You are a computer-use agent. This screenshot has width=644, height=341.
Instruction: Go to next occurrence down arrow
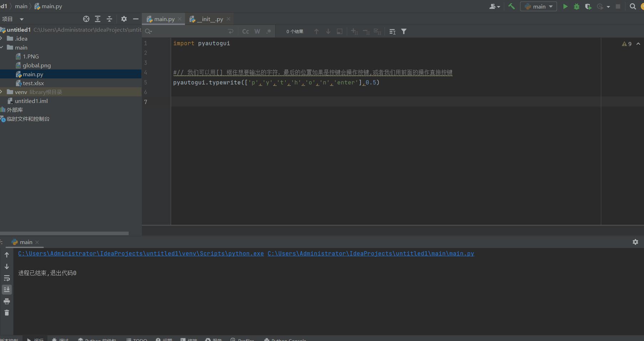328,31
